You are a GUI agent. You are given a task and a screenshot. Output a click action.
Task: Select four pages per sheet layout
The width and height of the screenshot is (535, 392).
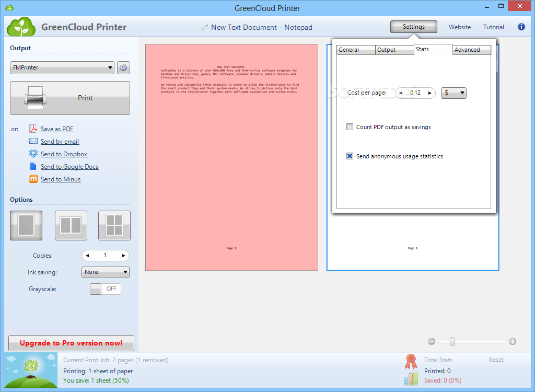click(x=114, y=225)
